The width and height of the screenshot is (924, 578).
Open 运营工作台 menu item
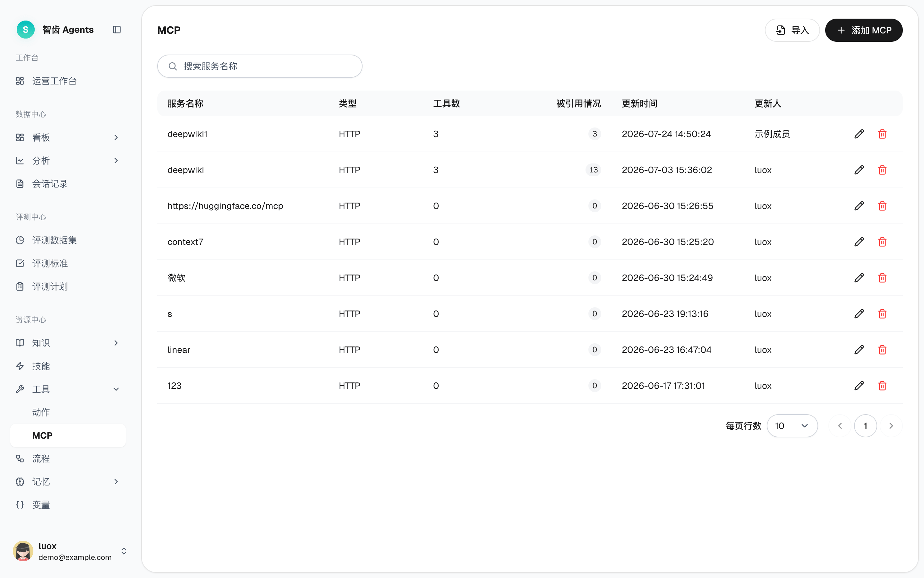[68, 81]
